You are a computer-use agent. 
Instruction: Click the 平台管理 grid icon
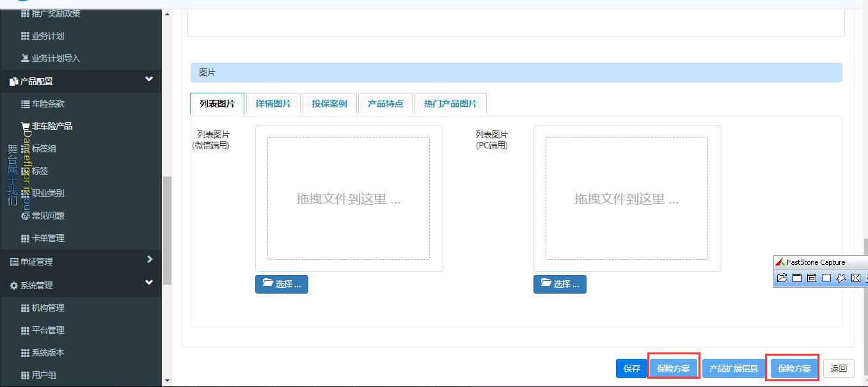(x=25, y=330)
